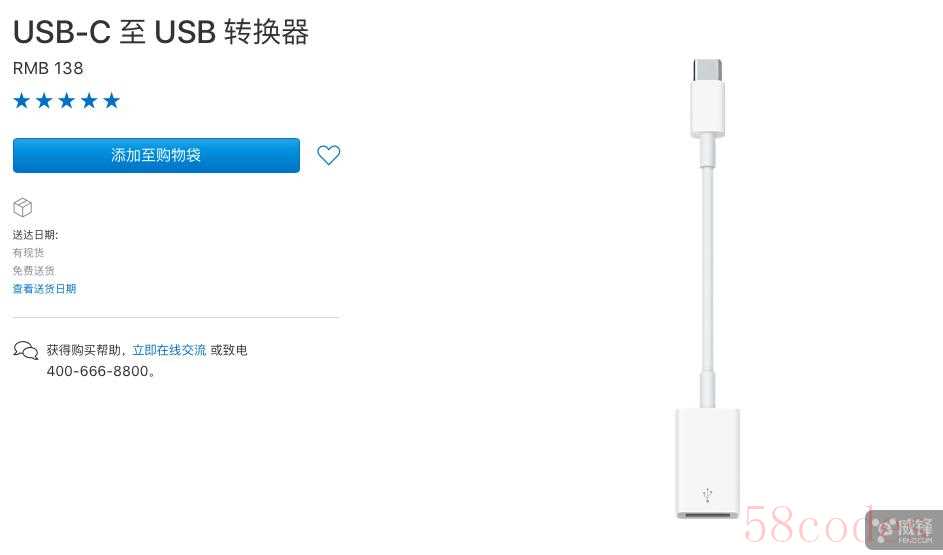Click the RMB 138 price text
This screenshot has height=555, width=943.
[48, 69]
